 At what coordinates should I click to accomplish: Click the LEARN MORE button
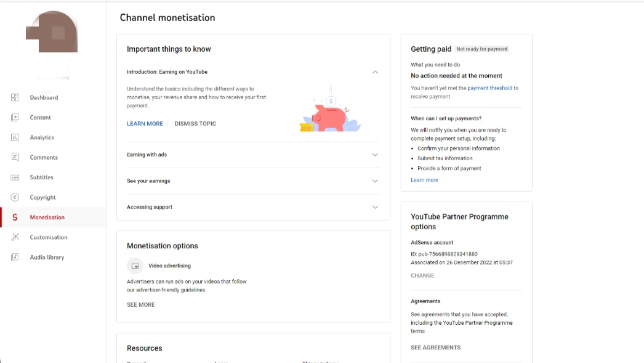tap(145, 123)
